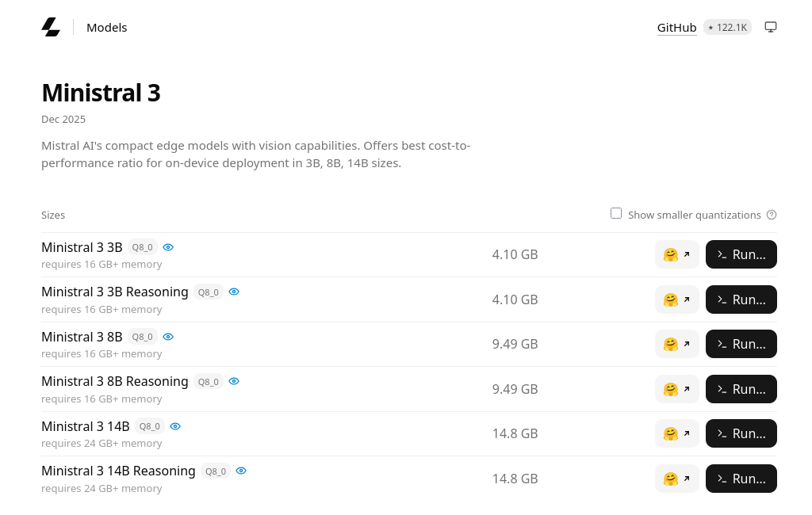Click the Q8_0 badge on Ministral 3 3B Reasoning

tap(209, 292)
